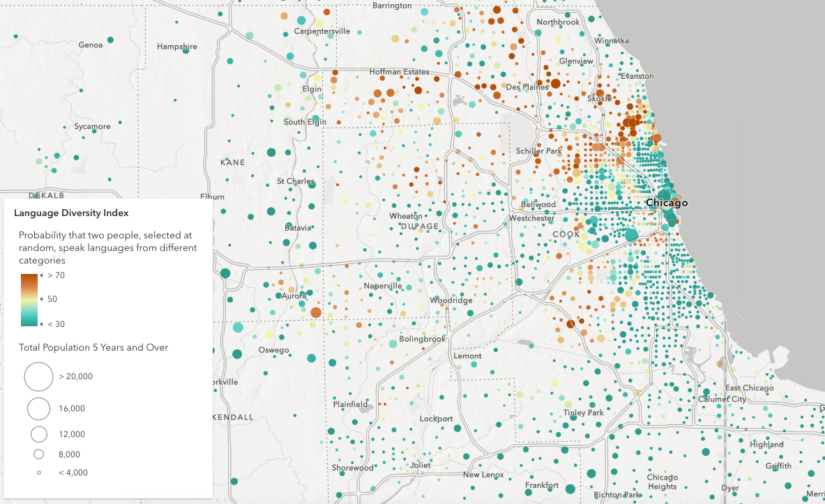Click the 'DUPAGE' county label

(419, 227)
